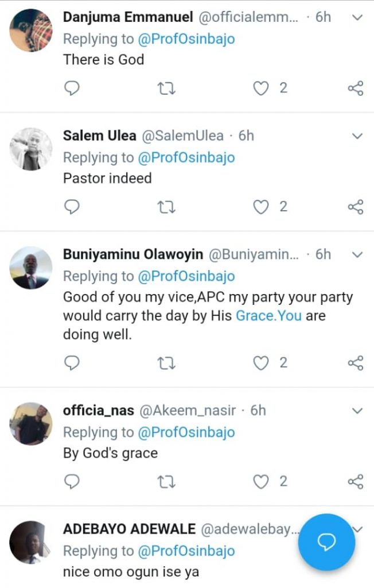Open options chevron on Danjuma Emmanuel's tweet
The image size is (374, 588).
click(x=357, y=18)
